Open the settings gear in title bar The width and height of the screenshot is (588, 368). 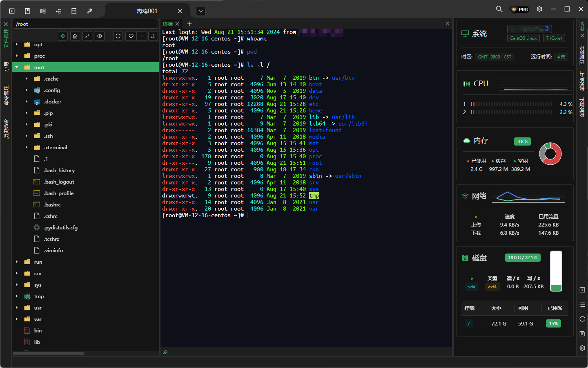[539, 9]
